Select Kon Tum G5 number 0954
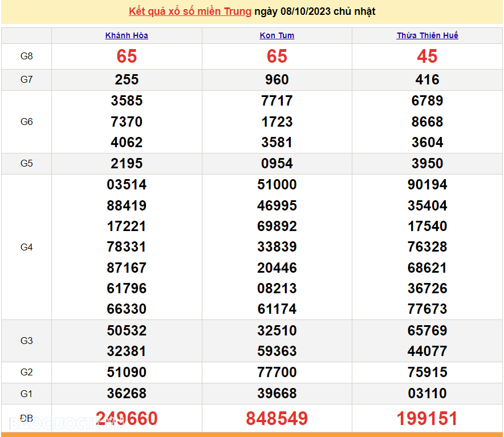Screen dimensions: 504x437 click(277, 164)
